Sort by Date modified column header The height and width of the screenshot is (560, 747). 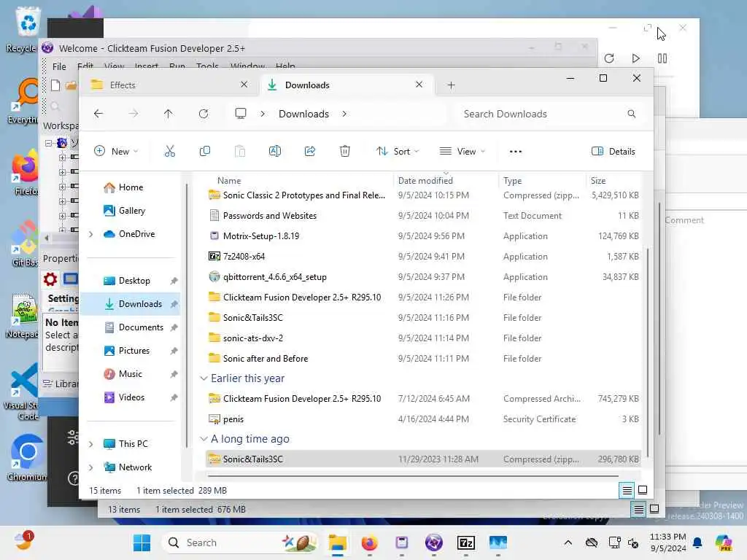click(x=425, y=181)
